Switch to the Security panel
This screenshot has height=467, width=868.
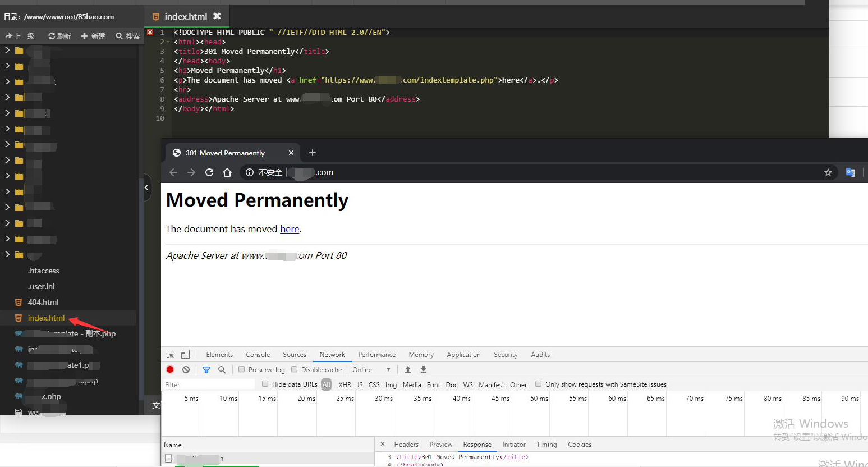[x=506, y=355]
